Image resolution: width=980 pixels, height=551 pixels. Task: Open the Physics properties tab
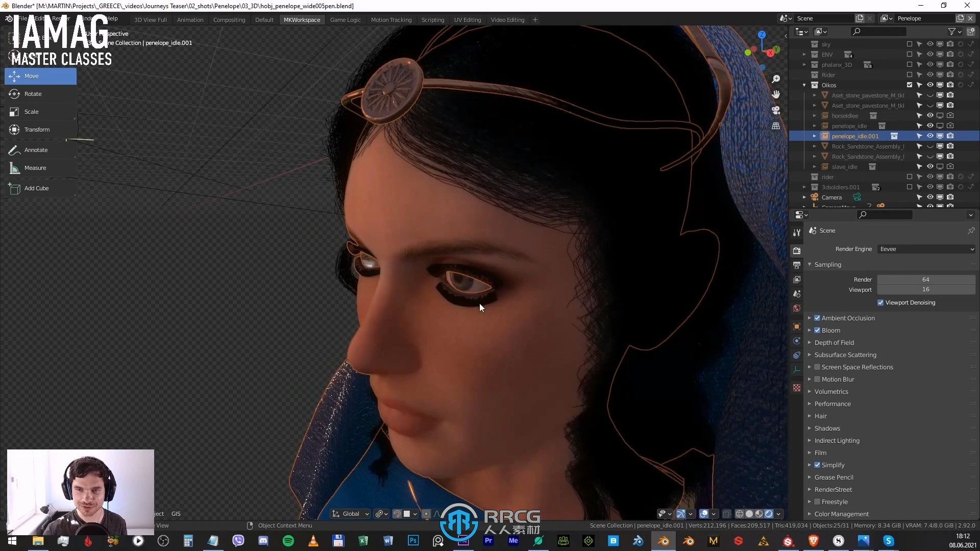797,341
